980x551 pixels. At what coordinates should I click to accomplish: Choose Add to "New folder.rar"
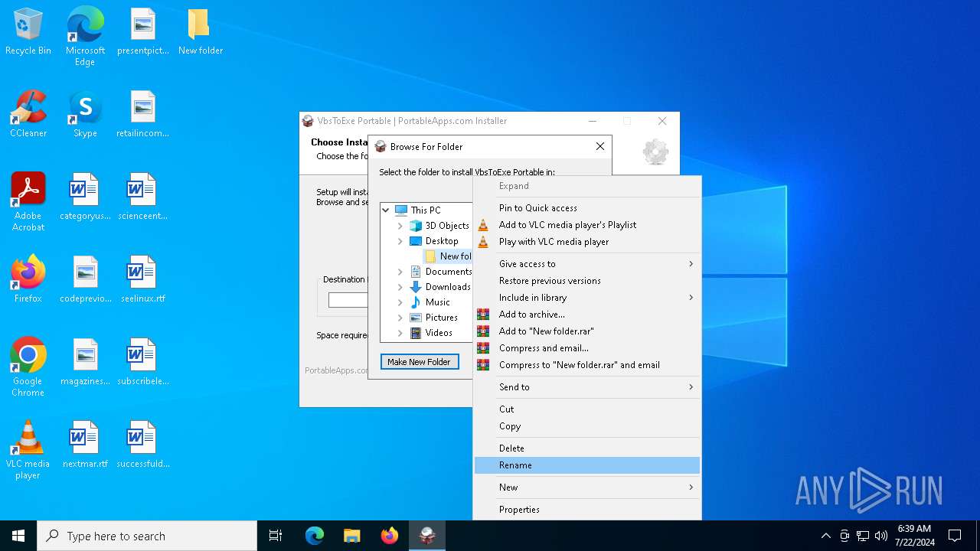(587, 331)
